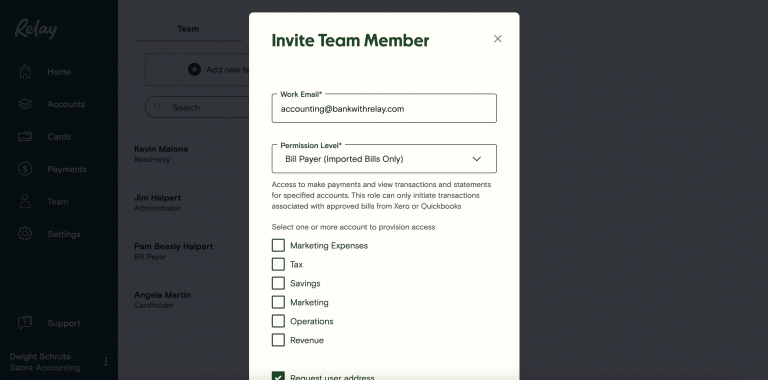Image resolution: width=768 pixels, height=380 pixels.
Task: Click Dwight Schrute profile name
Action: (x=40, y=356)
